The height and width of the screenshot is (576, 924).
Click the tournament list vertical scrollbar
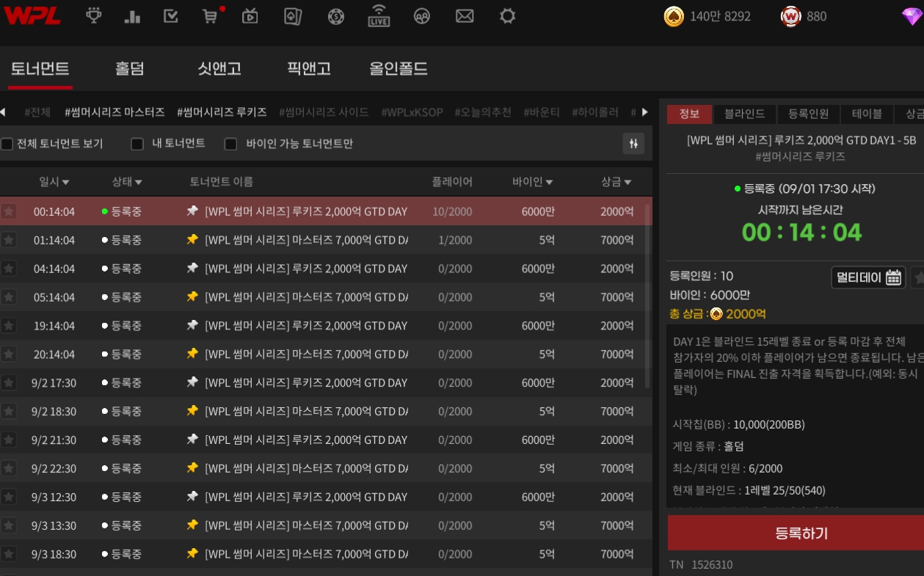click(x=647, y=294)
